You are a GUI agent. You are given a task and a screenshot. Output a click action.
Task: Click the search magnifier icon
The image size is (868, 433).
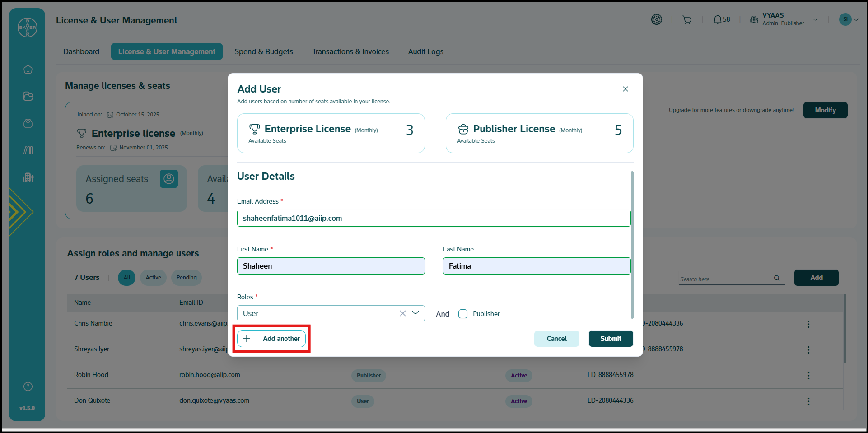777,278
